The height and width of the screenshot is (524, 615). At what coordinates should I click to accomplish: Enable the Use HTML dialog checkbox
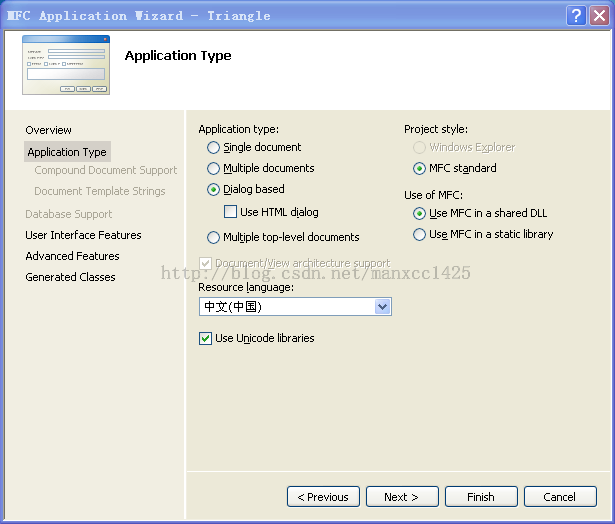231,212
